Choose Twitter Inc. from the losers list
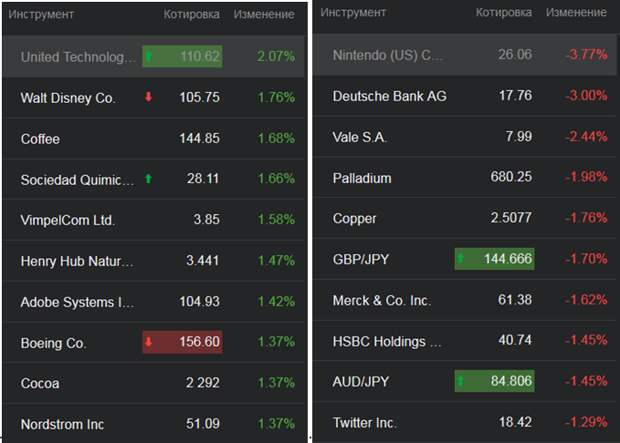Viewport: 620px width, 443px height. pyautogui.click(x=365, y=423)
